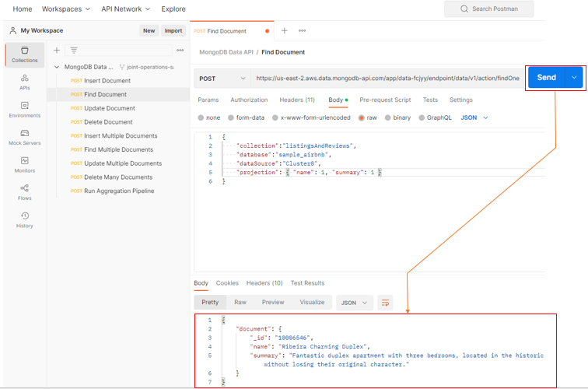Image resolution: width=588 pixels, height=389 pixels.
Task: Click the collections filter search field
Action: [x=118, y=51]
